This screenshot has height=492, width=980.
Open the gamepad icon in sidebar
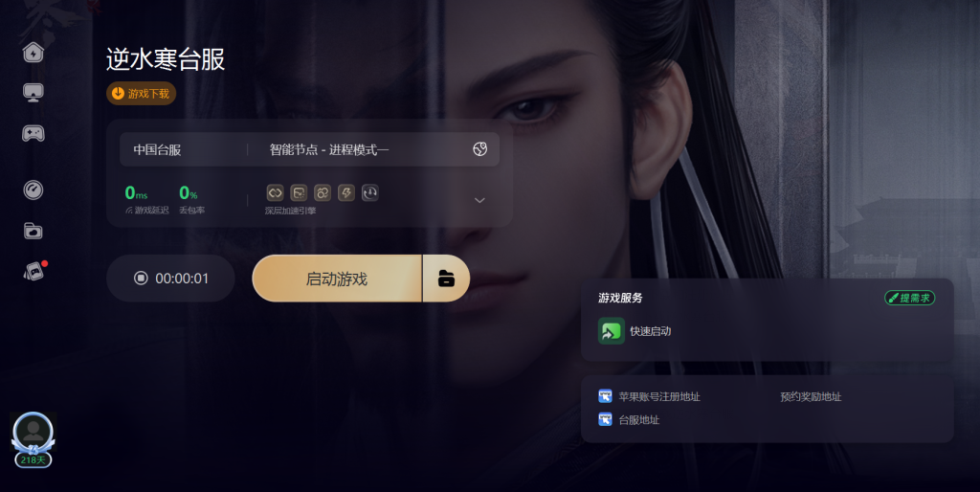click(33, 133)
